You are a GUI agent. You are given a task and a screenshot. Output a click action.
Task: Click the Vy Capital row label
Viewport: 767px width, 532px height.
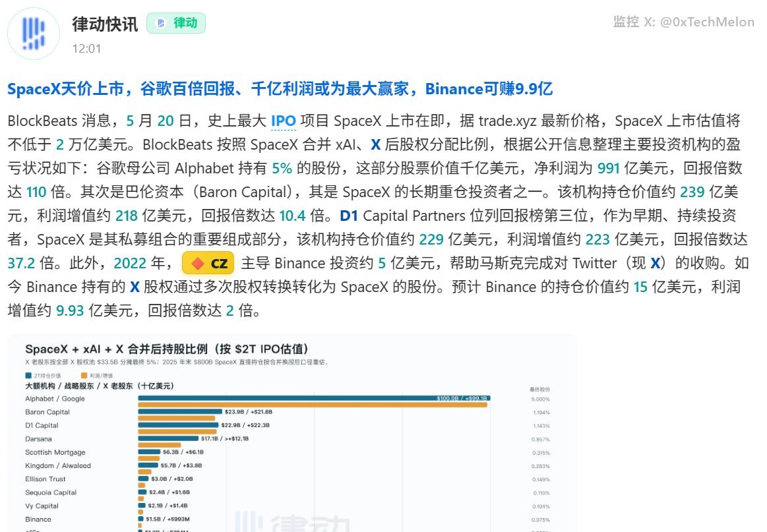click(x=42, y=506)
